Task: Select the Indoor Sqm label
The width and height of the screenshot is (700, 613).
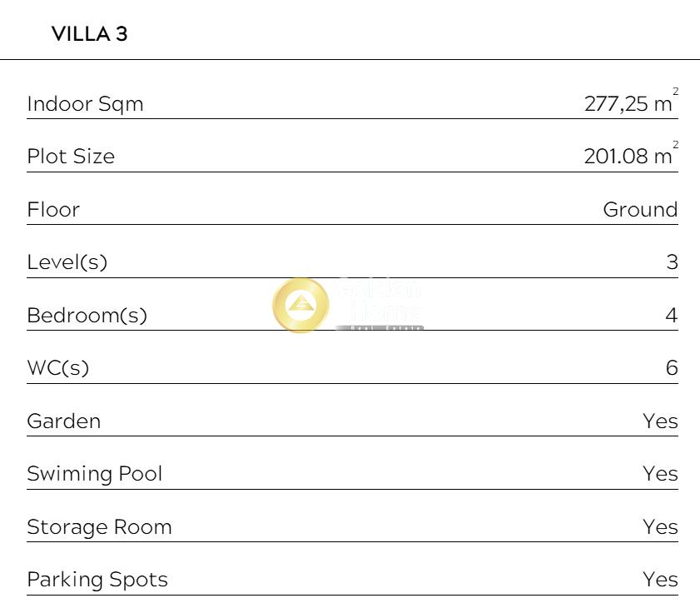Action: coord(85,104)
